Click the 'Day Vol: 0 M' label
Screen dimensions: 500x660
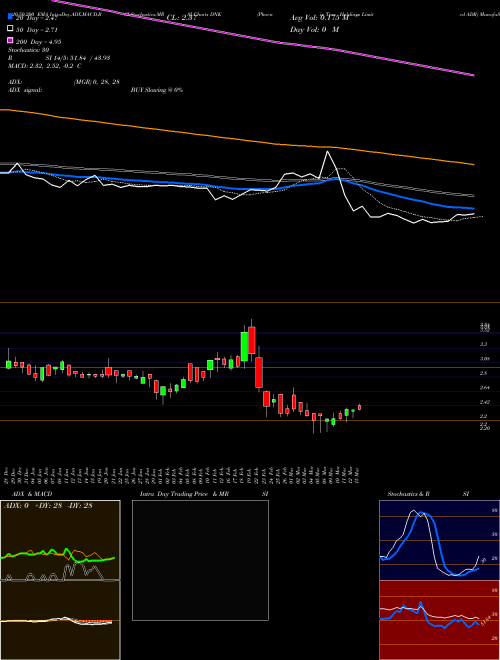(x=314, y=29)
